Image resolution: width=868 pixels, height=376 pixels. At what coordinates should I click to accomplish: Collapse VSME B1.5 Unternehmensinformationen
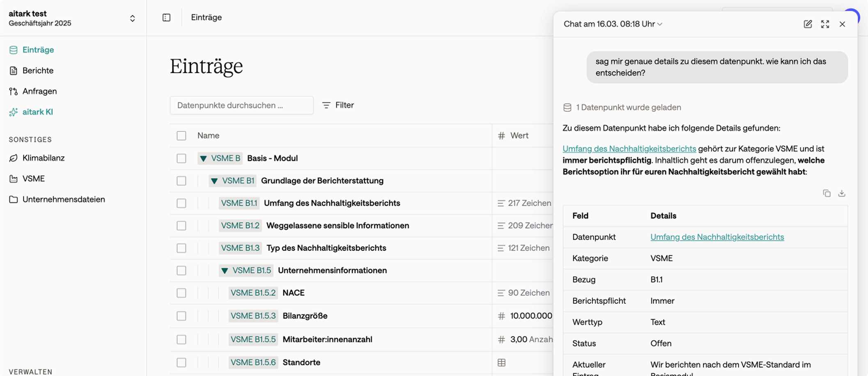225,271
